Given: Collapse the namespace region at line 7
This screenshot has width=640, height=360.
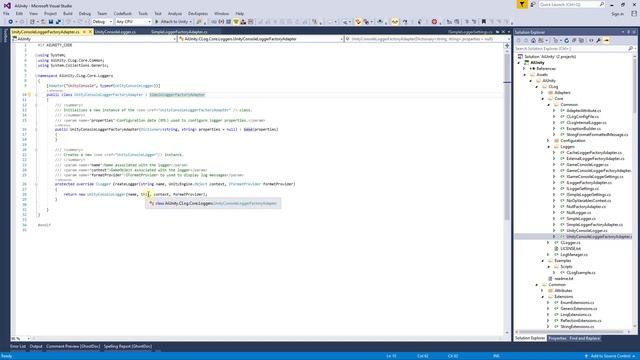Looking at the screenshot, I should pyautogui.click(x=36, y=76).
